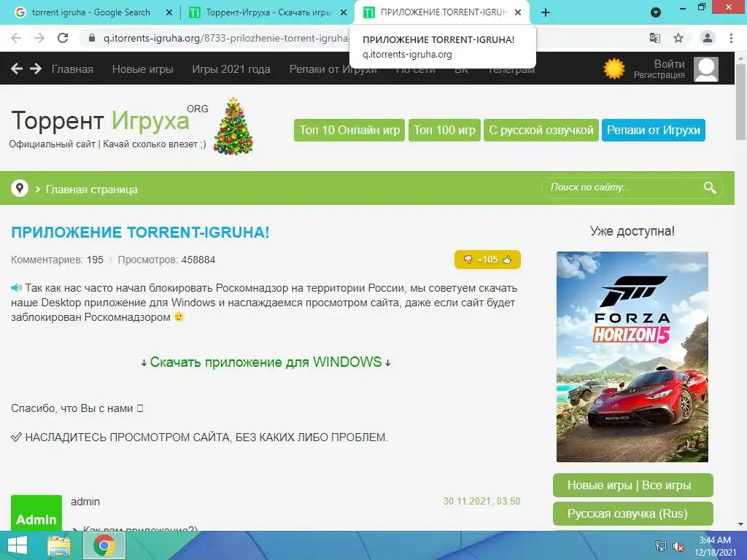Click Скачать приложение для WINDOWS link

point(266,362)
